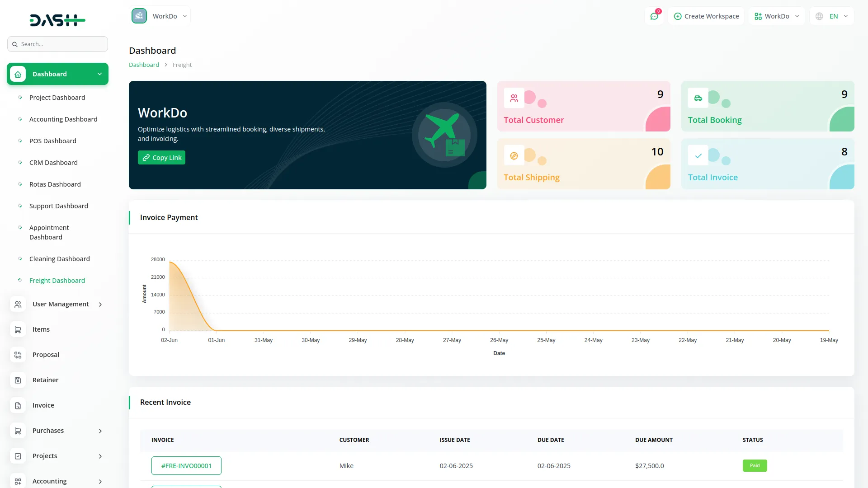Open the chat messages icon
The width and height of the screenshot is (868, 488).
click(654, 16)
